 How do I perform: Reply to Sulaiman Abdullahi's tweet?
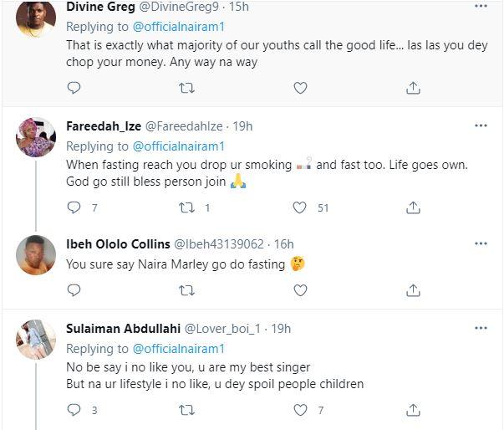74,410
